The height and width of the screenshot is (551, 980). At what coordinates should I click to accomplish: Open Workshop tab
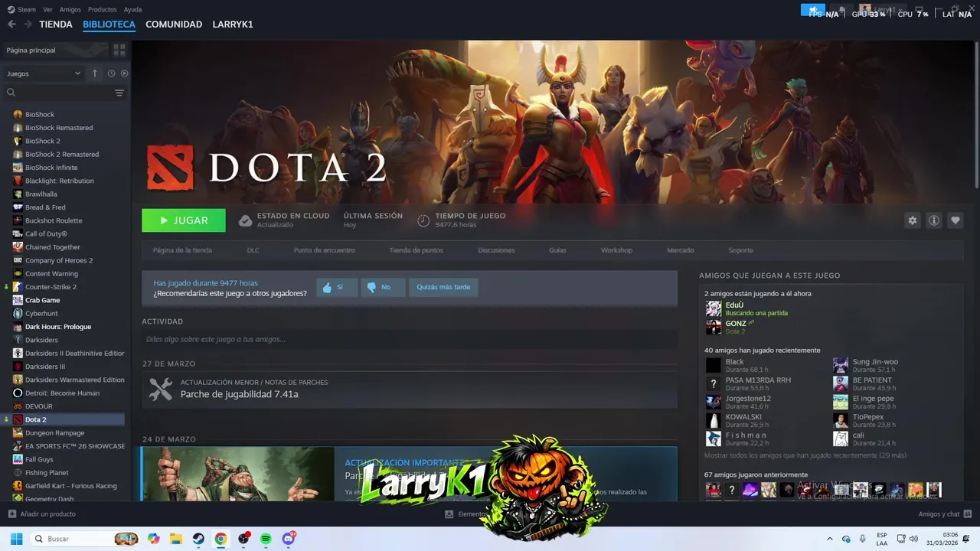(616, 250)
